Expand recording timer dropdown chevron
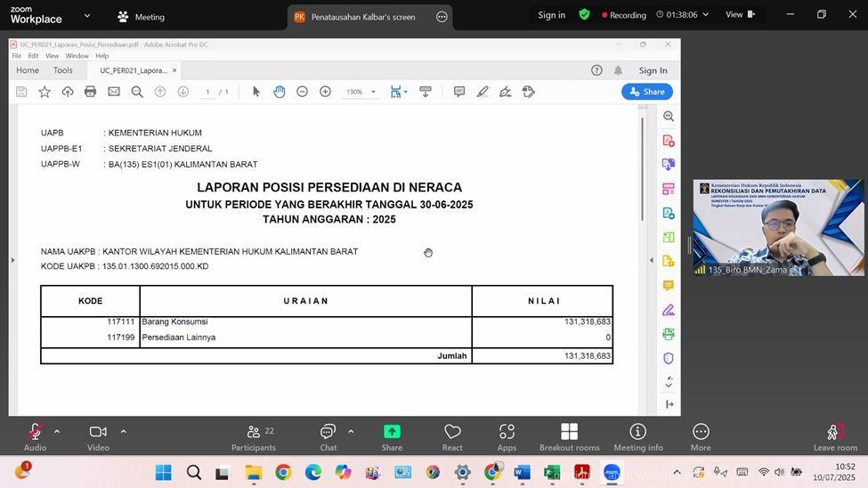The width and height of the screenshot is (868, 488). pyautogui.click(x=705, y=15)
